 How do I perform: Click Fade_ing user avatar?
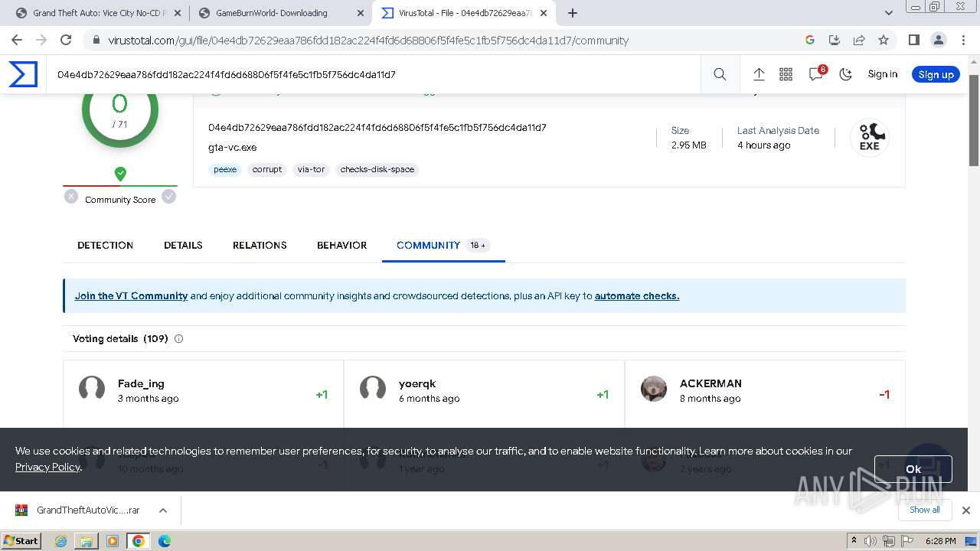click(92, 389)
